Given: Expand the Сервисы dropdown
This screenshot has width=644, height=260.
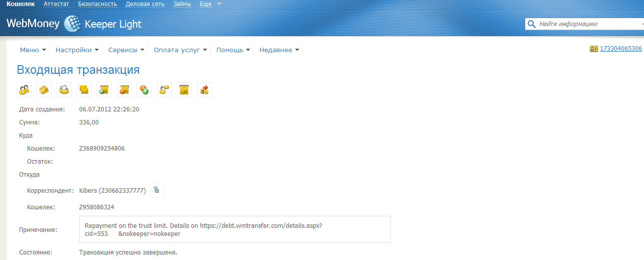Looking at the screenshot, I should point(126,50).
